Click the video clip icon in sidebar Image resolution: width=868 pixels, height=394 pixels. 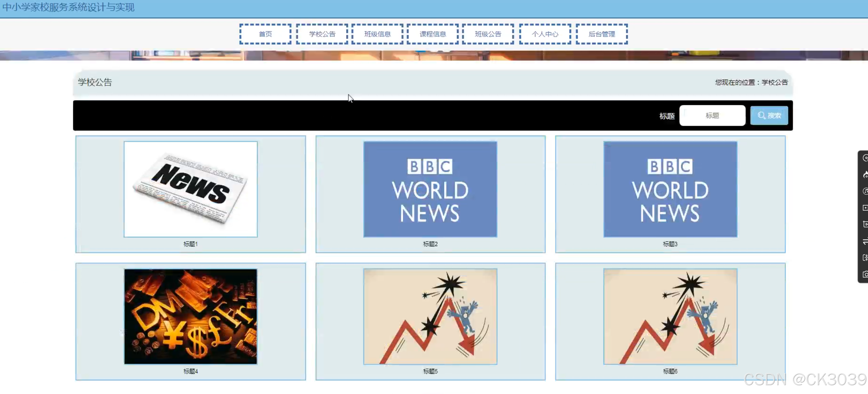point(865,224)
